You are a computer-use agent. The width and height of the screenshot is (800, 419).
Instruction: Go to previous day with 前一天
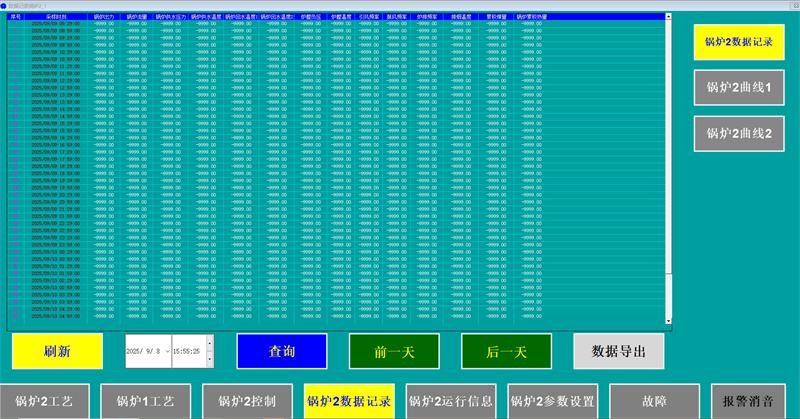[394, 352]
